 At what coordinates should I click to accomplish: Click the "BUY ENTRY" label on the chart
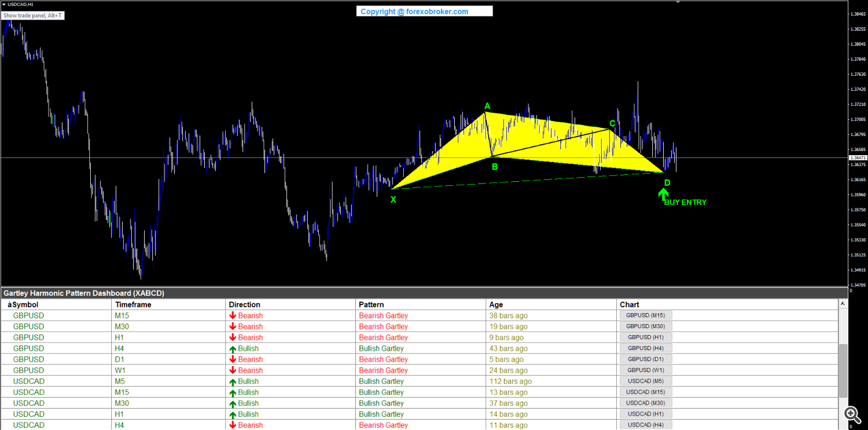coord(685,203)
